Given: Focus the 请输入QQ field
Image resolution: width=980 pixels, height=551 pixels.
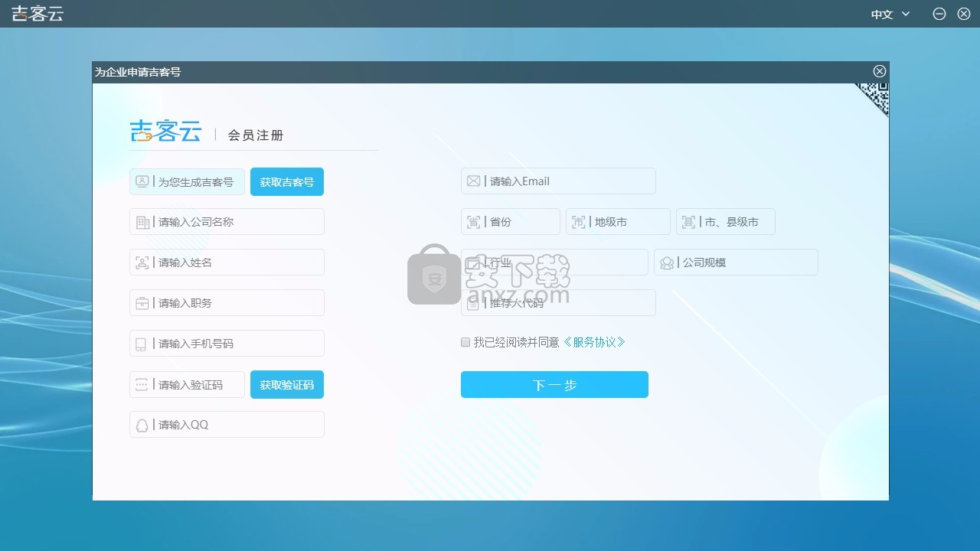Looking at the screenshot, I should point(227,425).
